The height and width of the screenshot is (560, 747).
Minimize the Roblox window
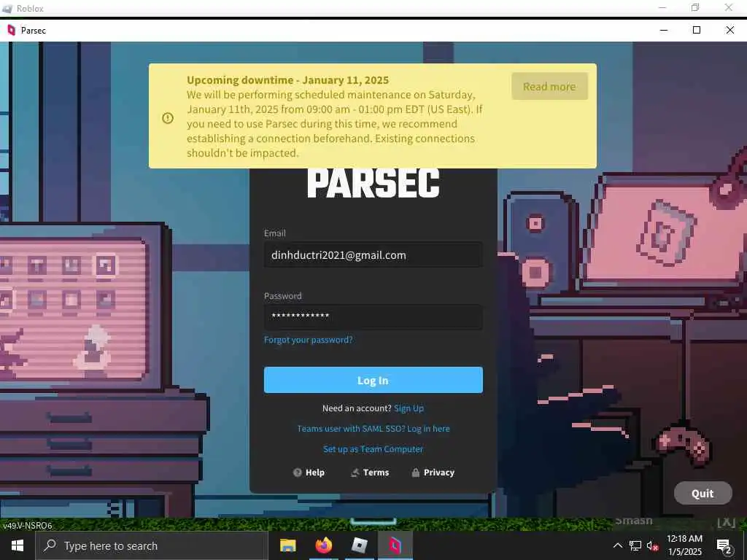coord(662,7)
